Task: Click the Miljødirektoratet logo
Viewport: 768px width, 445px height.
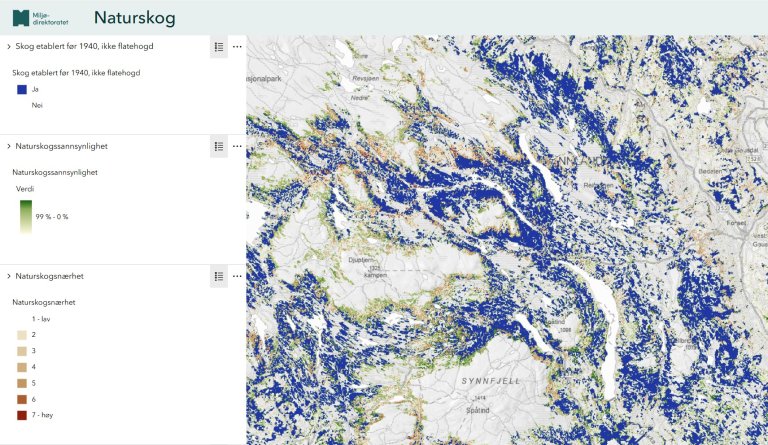Action: 40,18
